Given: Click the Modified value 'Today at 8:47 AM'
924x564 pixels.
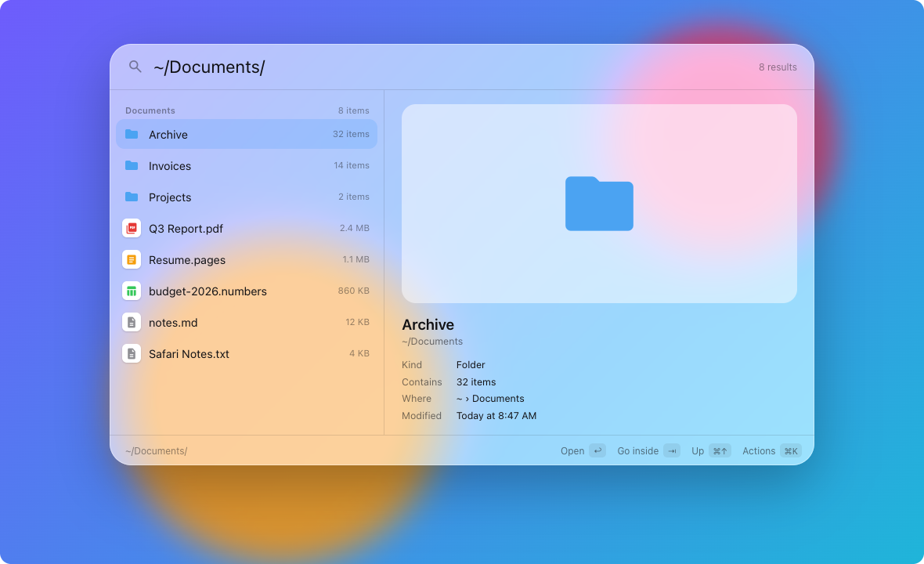Looking at the screenshot, I should tap(496, 415).
